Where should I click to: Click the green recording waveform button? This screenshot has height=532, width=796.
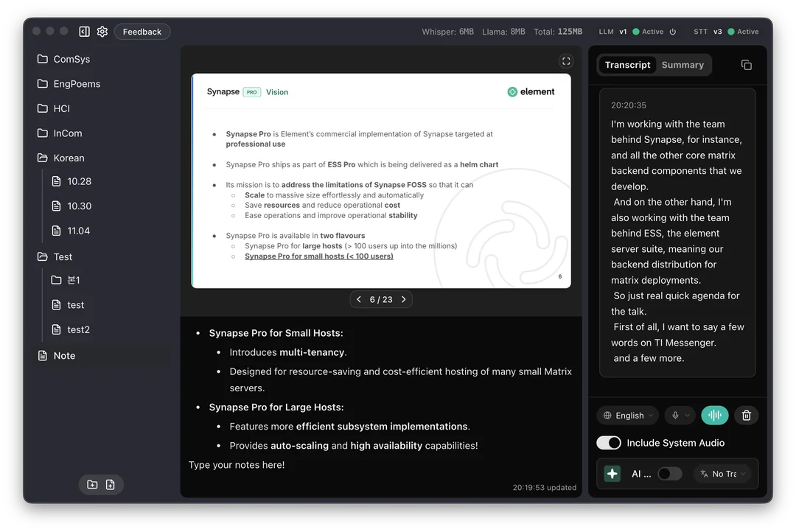pos(715,416)
